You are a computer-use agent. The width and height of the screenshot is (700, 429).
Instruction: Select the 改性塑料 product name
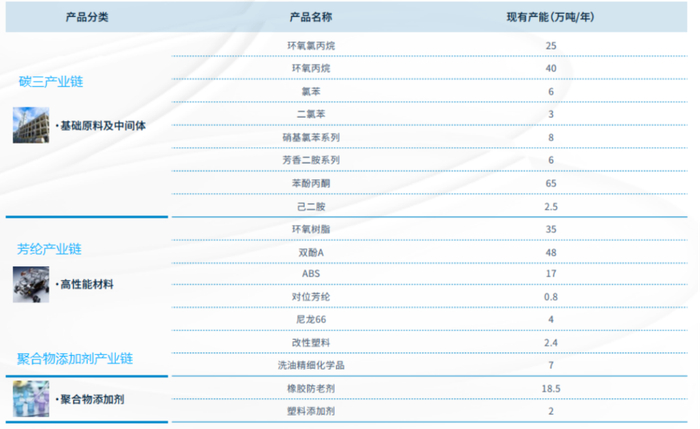[311, 343]
